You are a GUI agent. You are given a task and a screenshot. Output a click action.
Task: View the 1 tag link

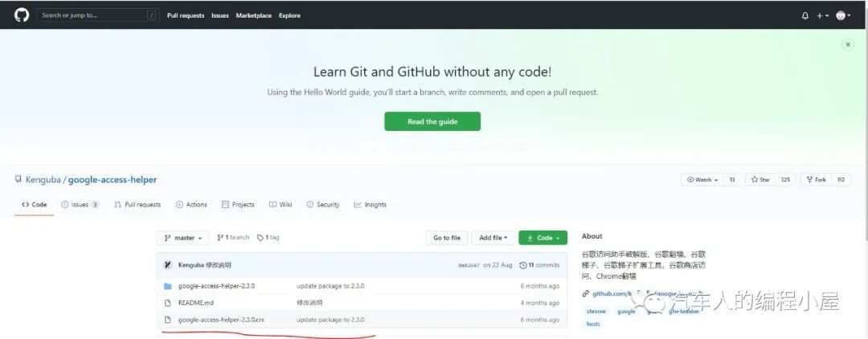point(268,237)
